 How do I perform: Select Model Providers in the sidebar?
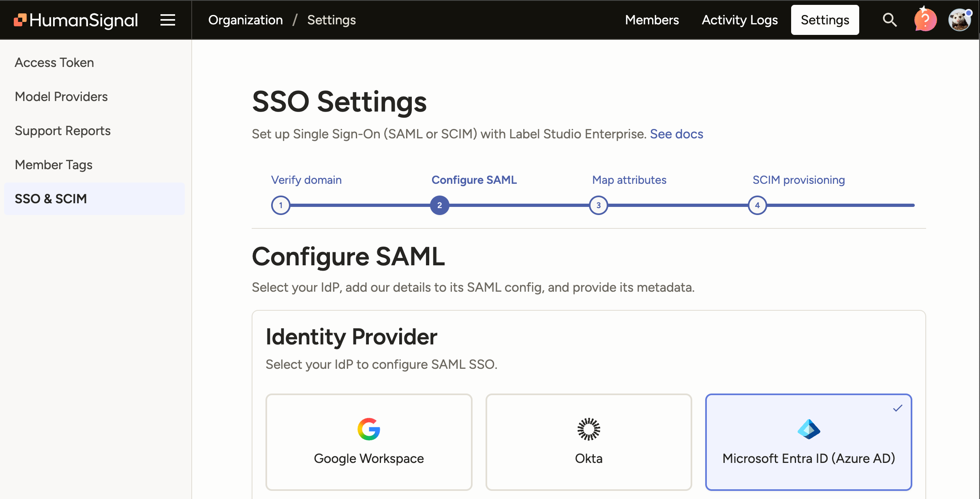click(x=61, y=97)
